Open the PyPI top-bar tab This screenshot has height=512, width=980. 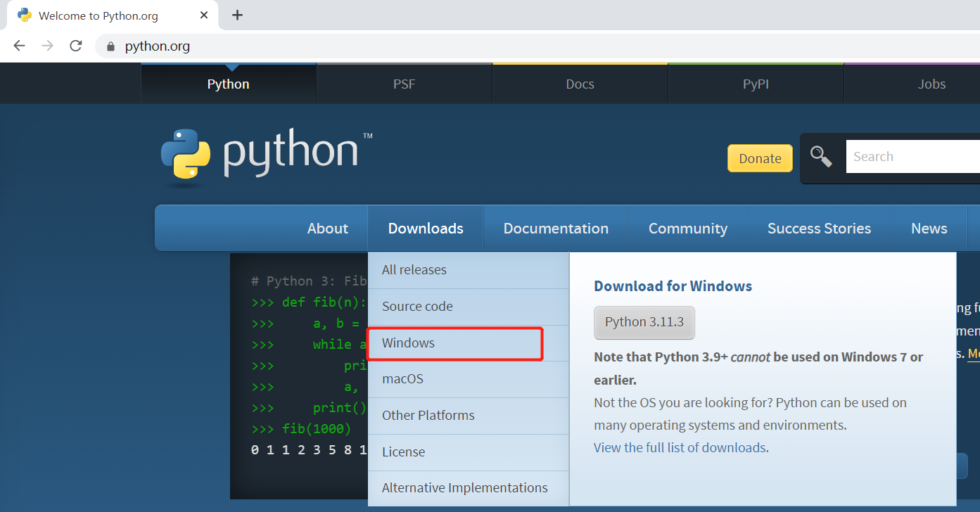tap(756, 84)
